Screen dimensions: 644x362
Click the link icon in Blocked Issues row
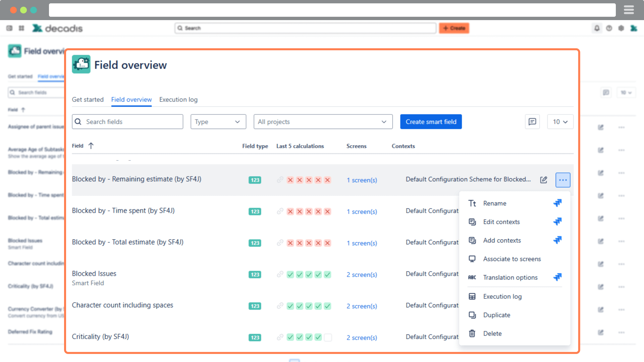280,275
